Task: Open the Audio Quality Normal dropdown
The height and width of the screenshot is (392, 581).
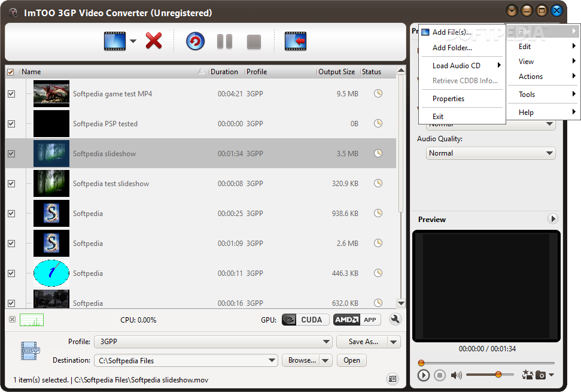Action: pyautogui.click(x=491, y=153)
